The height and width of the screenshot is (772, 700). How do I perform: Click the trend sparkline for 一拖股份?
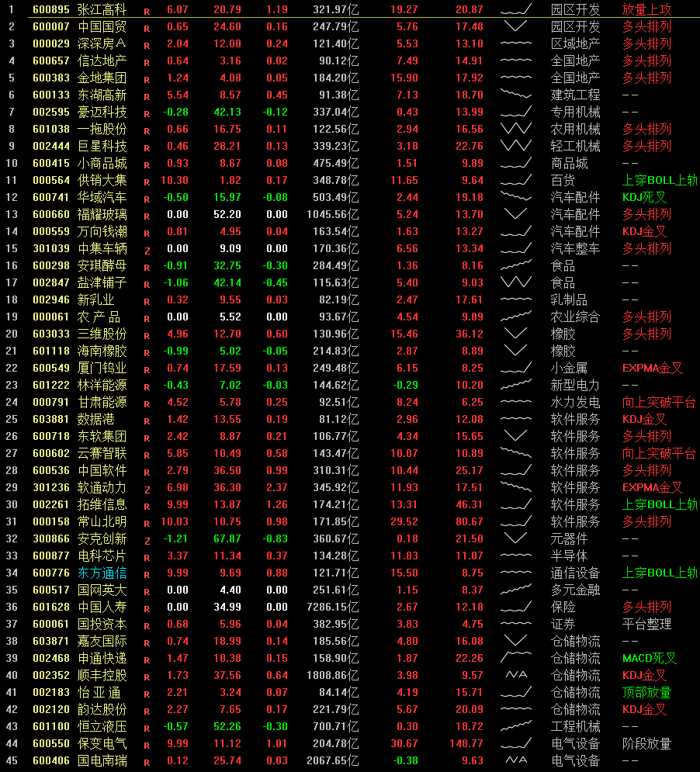pyautogui.click(x=516, y=129)
